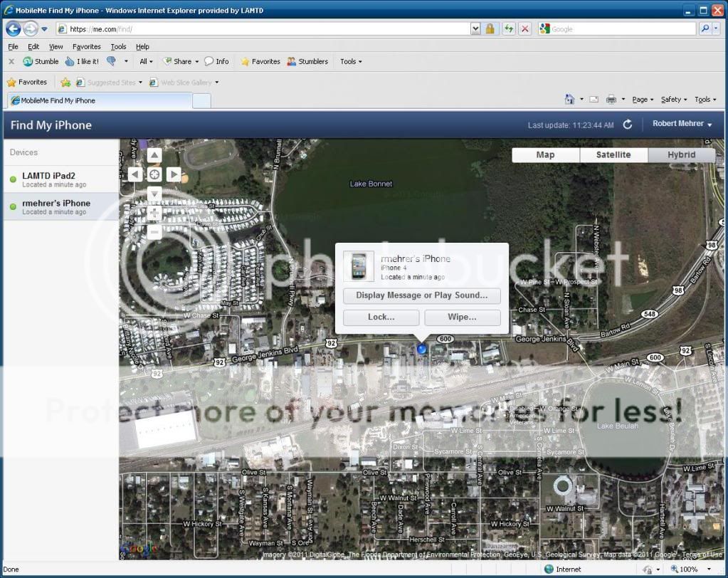Click the Print icon
This screenshot has height=578, width=728.
click(x=611, y=100)
